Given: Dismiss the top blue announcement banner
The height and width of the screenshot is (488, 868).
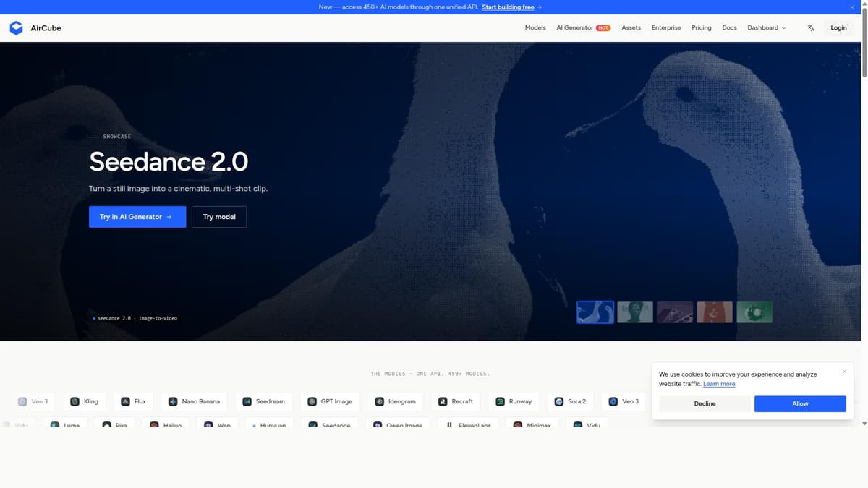Looking at the screenshot, I should point(851,7).
